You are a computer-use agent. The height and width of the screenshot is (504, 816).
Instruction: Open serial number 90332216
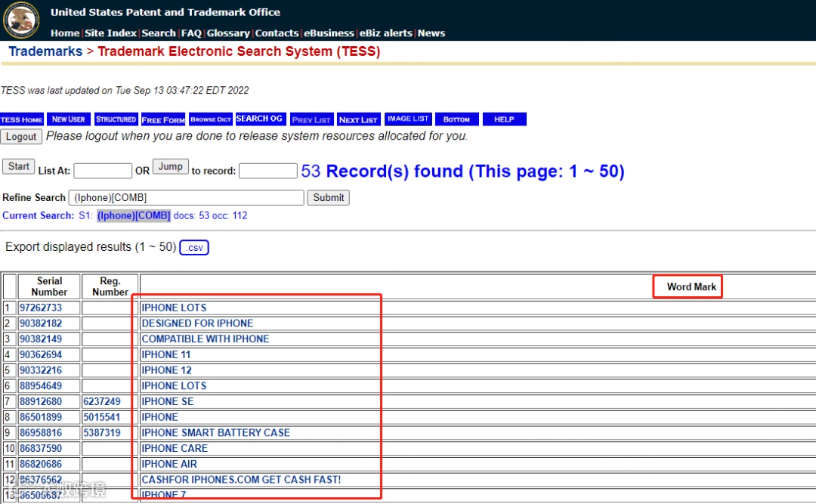[x=41, y=370]
